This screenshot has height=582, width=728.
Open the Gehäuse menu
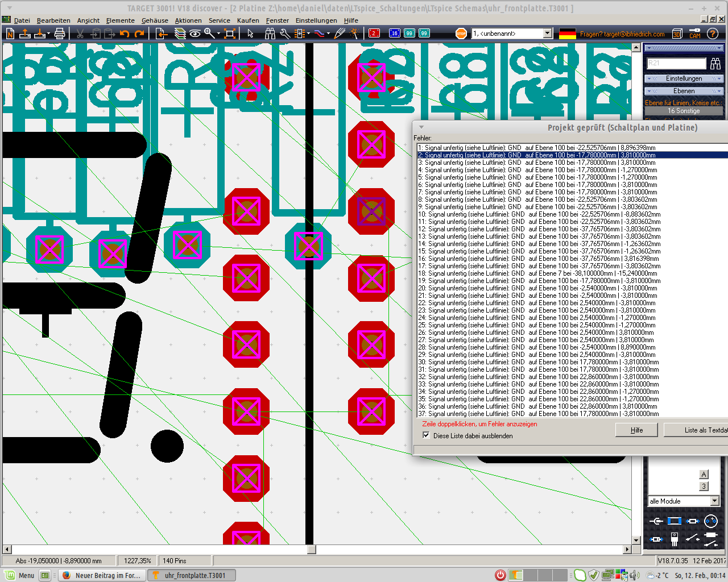[x=155, y=20]
